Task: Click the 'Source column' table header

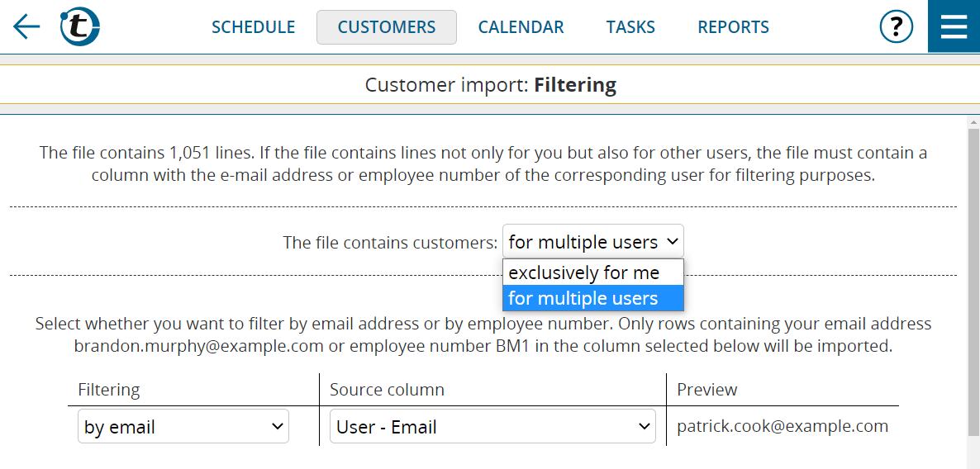Action: click(x=387, y=390)
